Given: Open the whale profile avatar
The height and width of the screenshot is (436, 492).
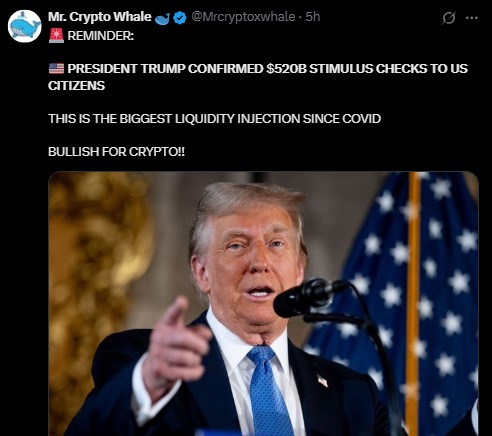Looking at the screenshot, I should (25, 26).
